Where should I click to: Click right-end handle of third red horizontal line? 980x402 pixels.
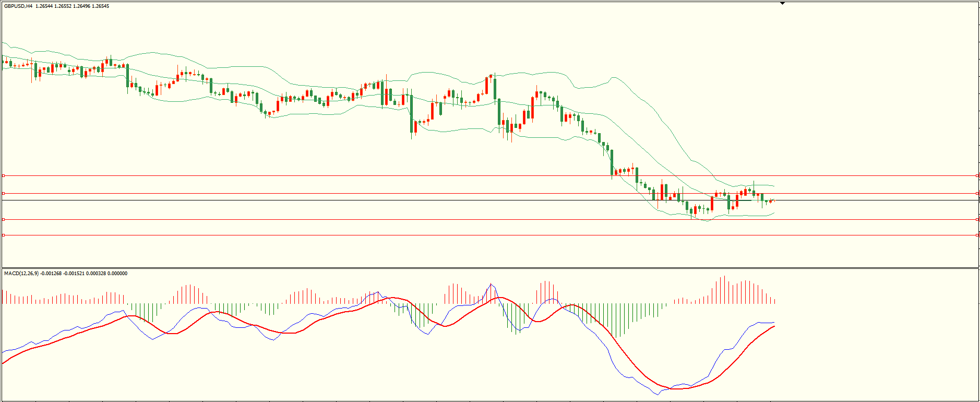(977, 220)
